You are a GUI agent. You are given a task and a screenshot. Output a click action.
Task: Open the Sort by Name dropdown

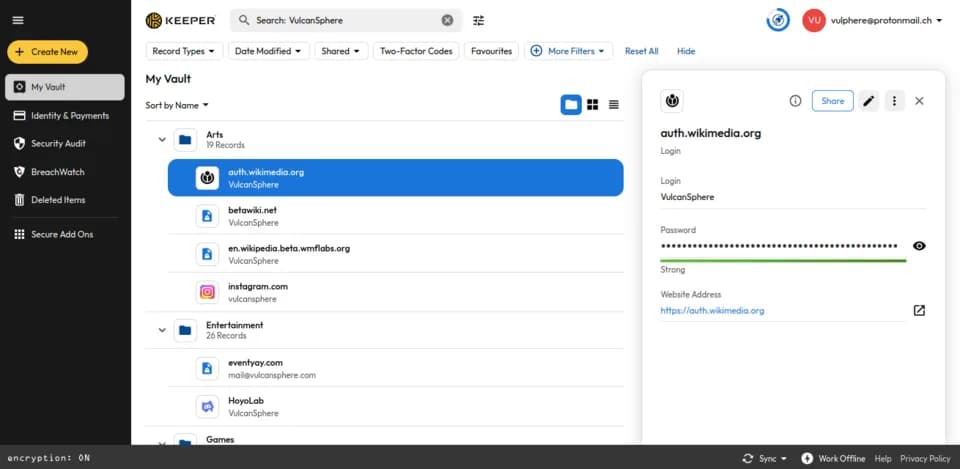pos(177,105)
